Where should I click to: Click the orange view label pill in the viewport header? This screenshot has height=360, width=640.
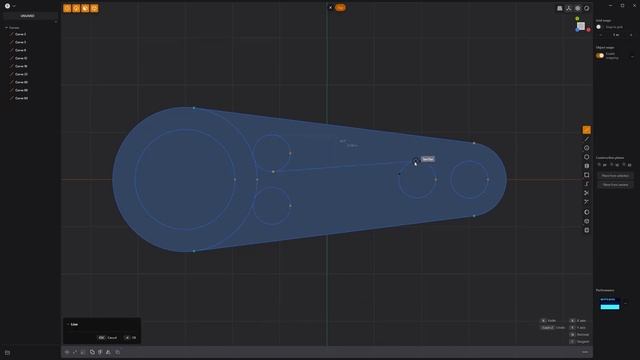[340, 7]
